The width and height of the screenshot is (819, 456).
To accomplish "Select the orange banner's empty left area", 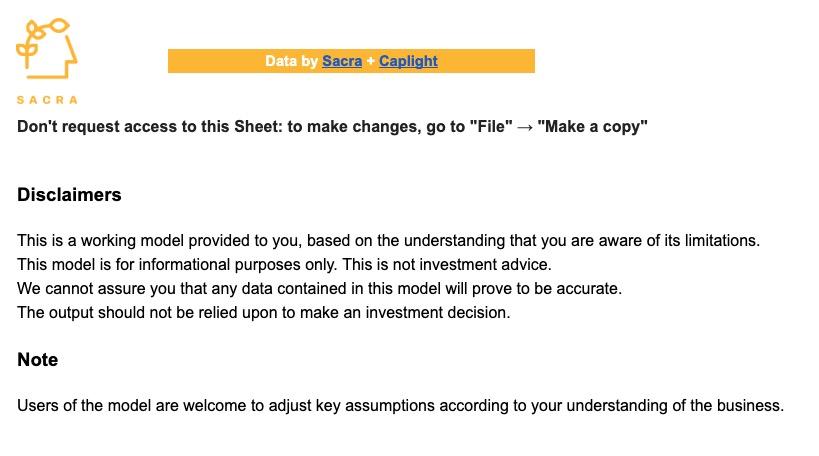I will [216, 61].
